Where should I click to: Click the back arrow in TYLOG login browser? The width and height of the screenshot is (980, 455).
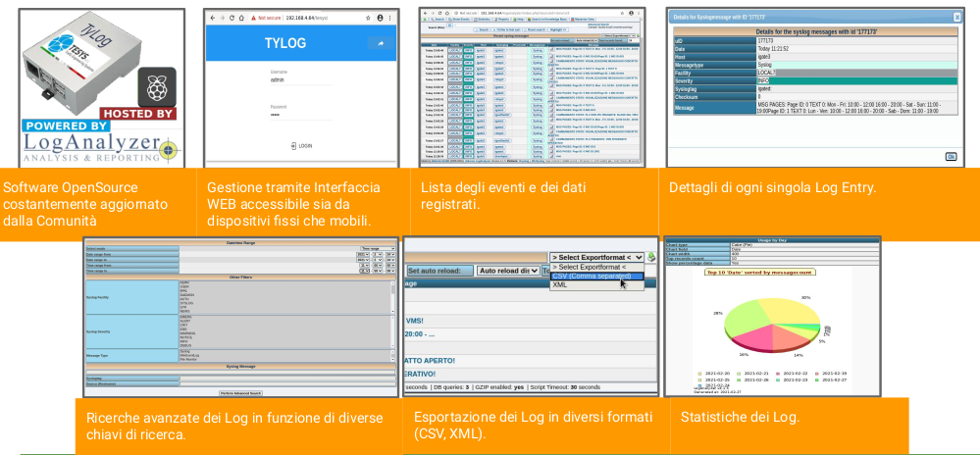(x=213, y=18)
